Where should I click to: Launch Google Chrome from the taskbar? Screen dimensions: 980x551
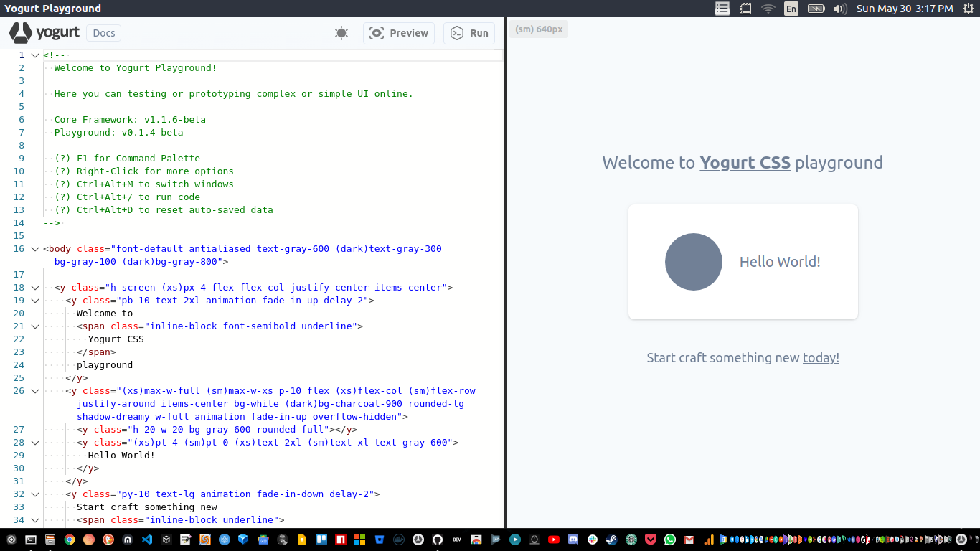(69, 539)
